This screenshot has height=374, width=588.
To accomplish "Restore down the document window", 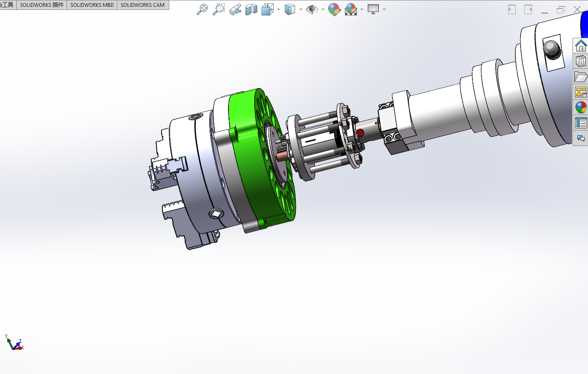I will point(561,9).
